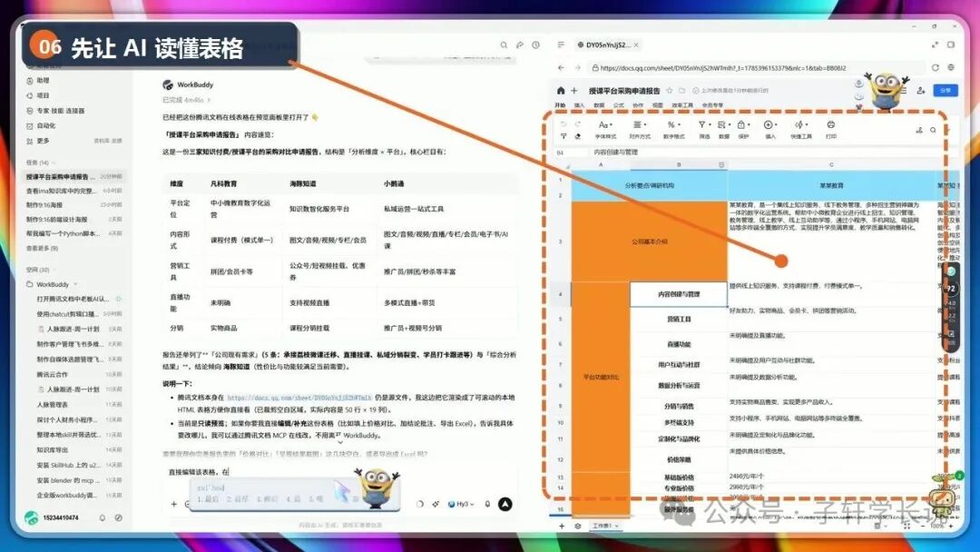Switch to the 开始 ribbon tab
The width and height of the screenshot is (980, 552).
(x=560, y=105)
